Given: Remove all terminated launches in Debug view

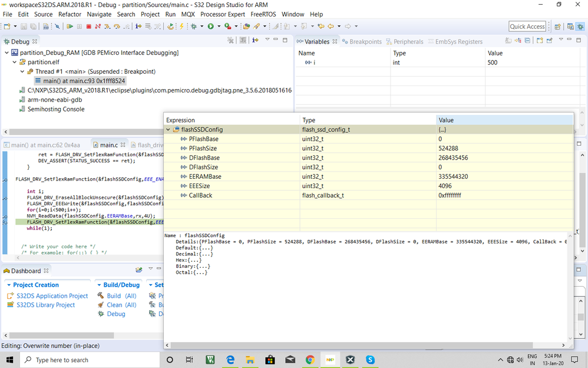Looking at the screenshot, I should click(230, 40).
